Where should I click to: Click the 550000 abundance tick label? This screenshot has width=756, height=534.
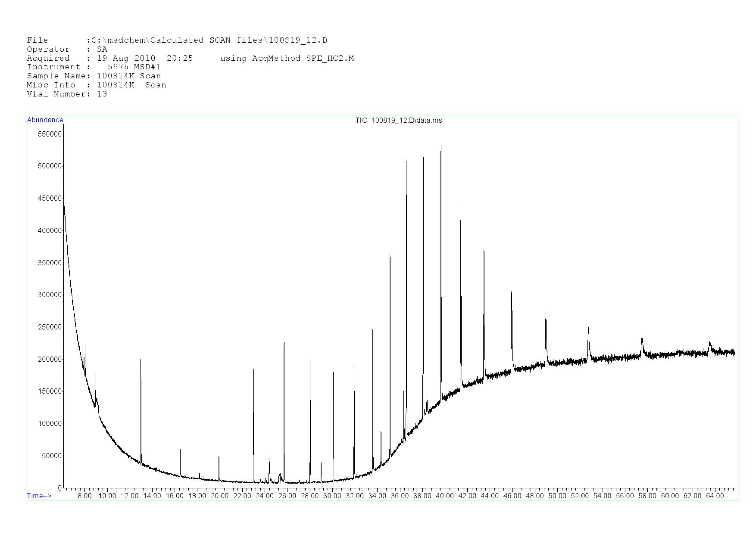[x=50, y=134]
